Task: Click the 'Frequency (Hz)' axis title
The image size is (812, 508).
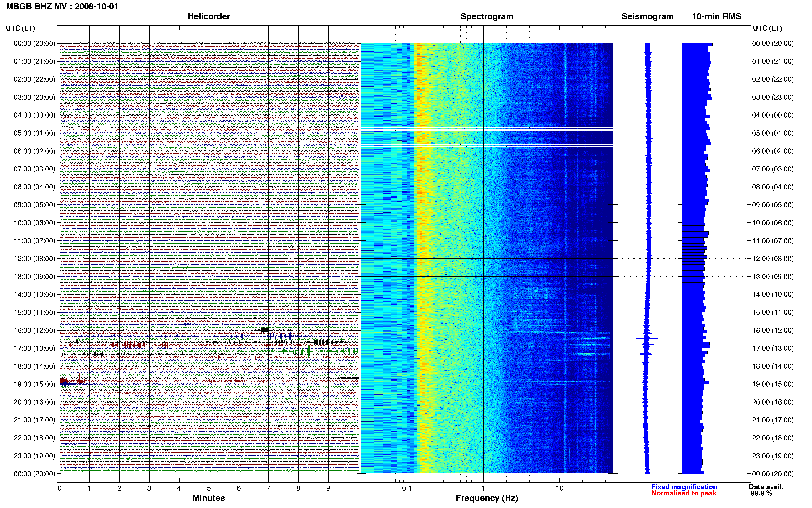Action: [x=487, y=498]
